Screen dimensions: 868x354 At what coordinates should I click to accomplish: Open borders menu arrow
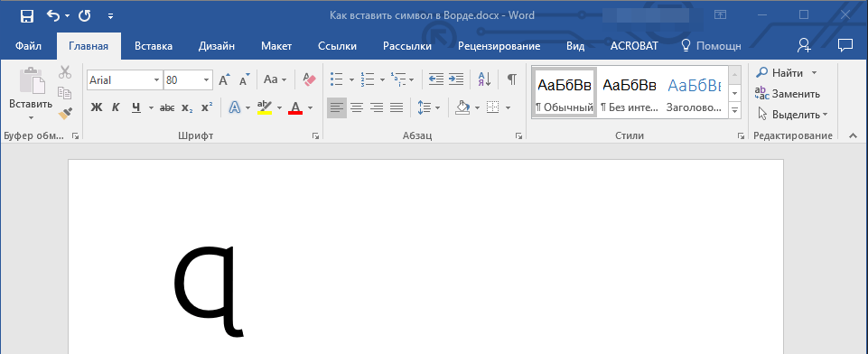[508, 107]
